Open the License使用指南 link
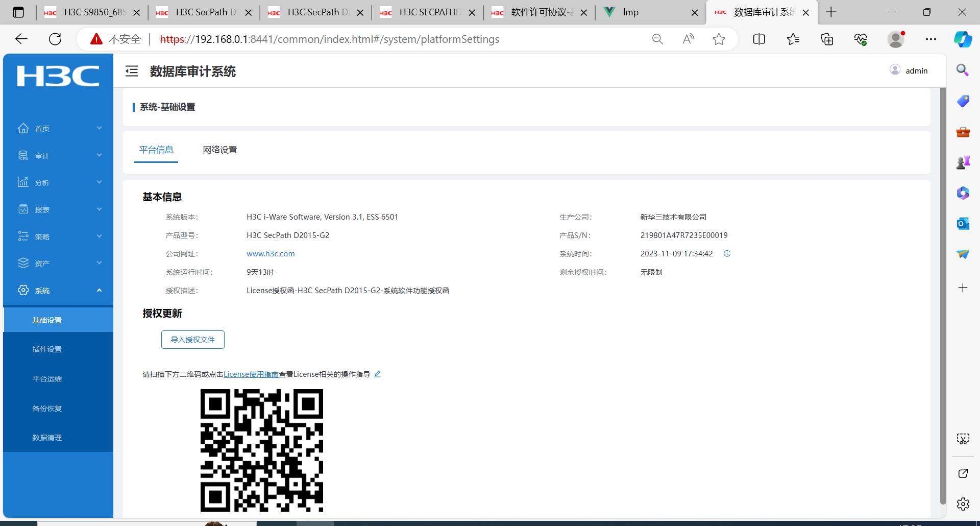Screen dimensions: 980x526 tap(251, 374)
